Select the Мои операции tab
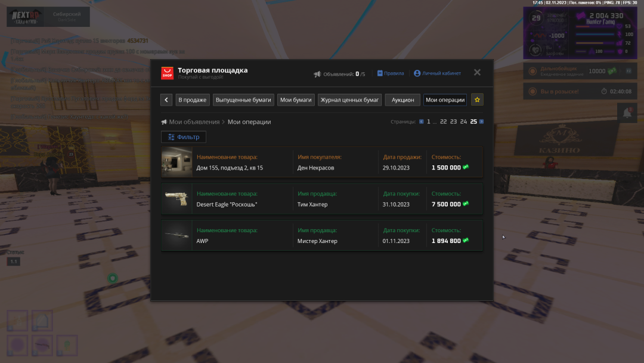The image size is (644, 363). [445, 100]
